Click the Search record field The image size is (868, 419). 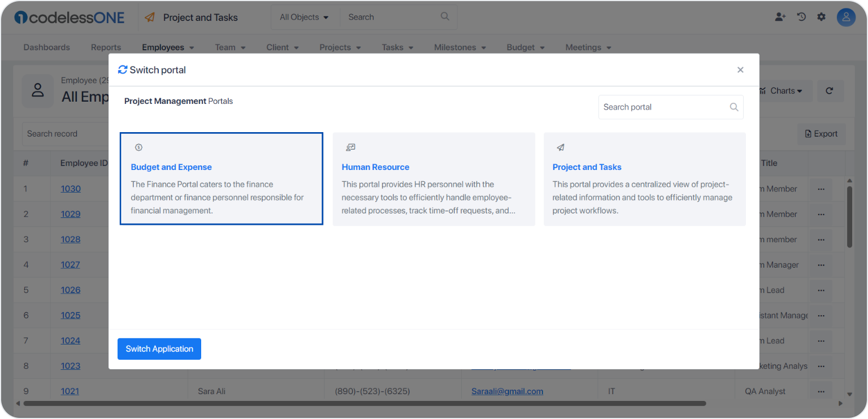click(x=65, y=134)
